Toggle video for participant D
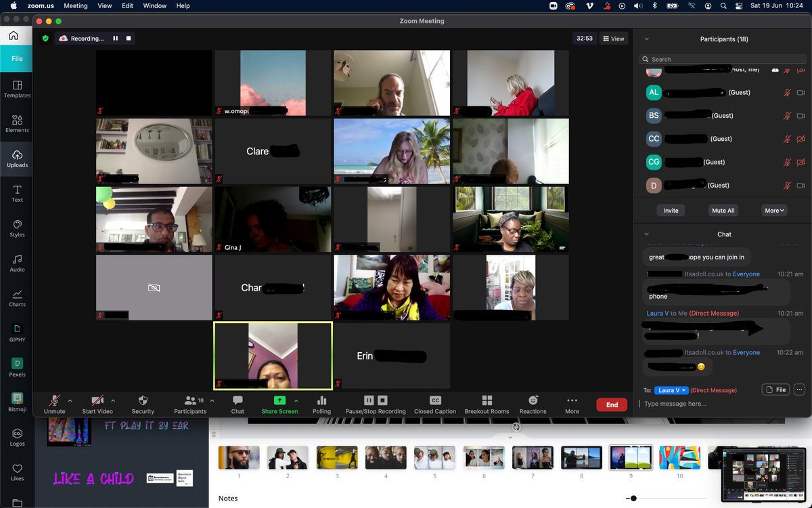Image resolution: width=812 pixels, height=508 pixels. [801, 186]
